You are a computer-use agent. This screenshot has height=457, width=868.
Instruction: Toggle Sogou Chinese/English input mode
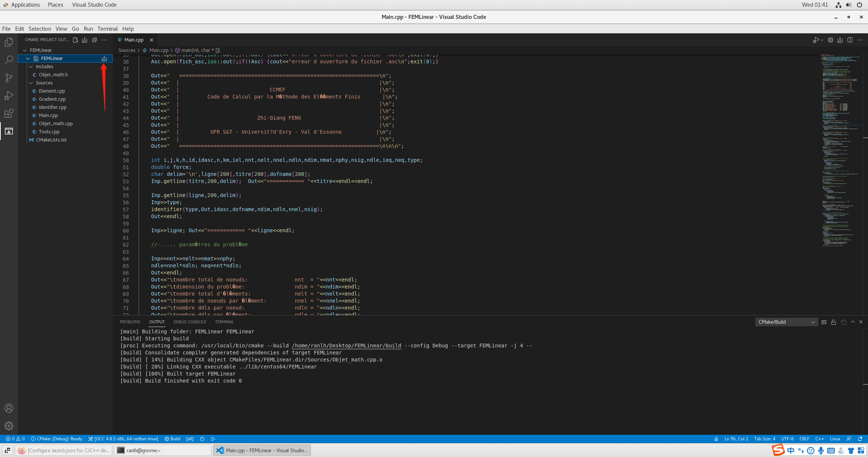(x=791, y=450)
